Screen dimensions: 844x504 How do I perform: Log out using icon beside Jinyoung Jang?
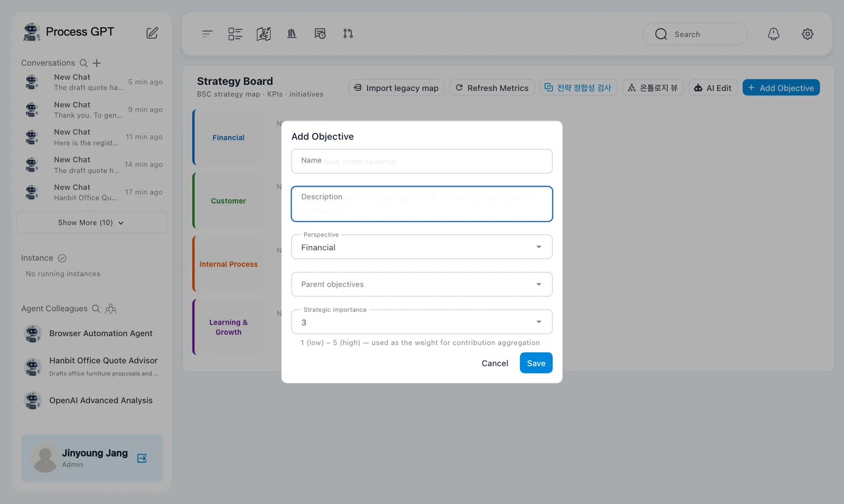point(142,458)
